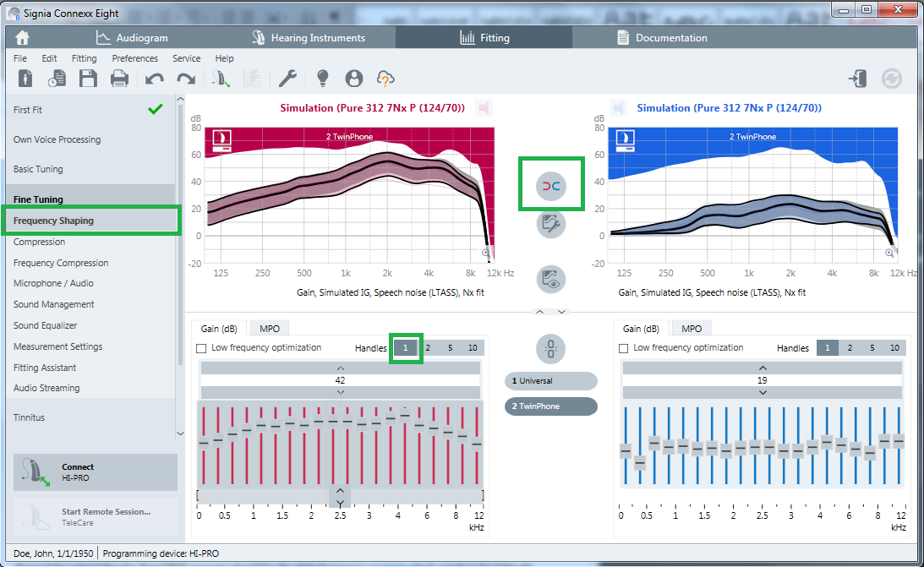Click the left-right coupling icon between graphs
Screen dimensions: 924x567
click(x=551, y=186)
